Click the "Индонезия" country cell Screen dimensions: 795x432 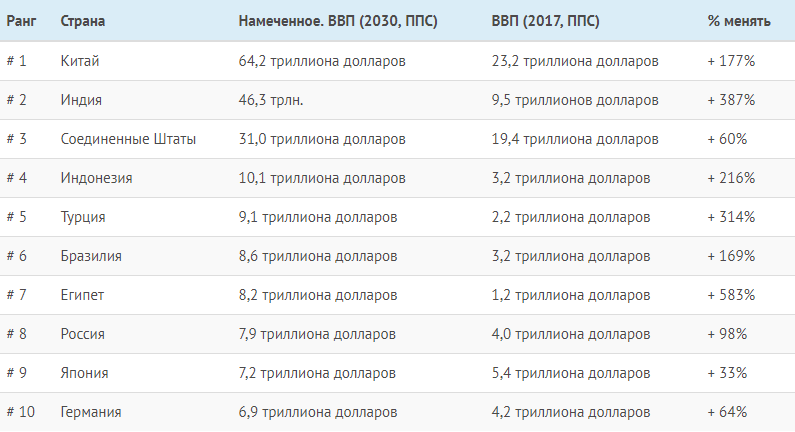[96, 178]
